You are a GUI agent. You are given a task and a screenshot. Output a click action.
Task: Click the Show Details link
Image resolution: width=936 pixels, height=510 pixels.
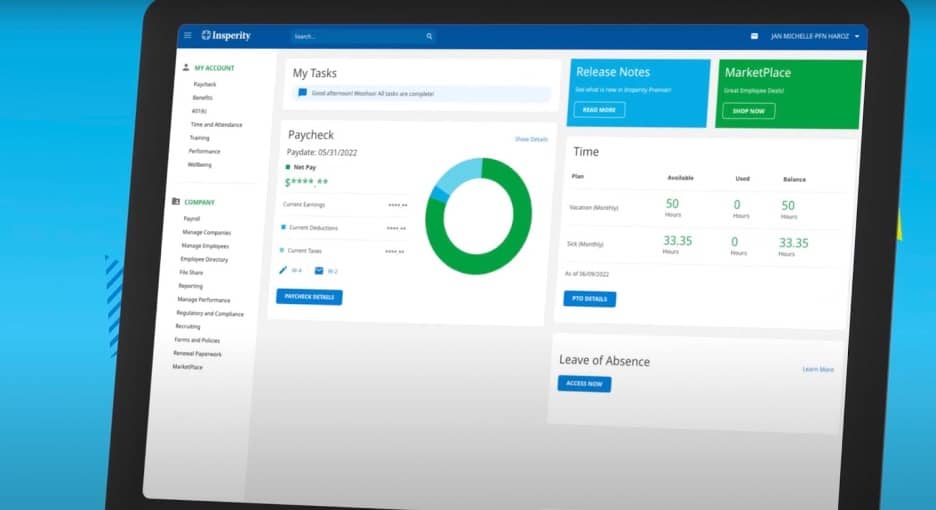click(531, 139)
